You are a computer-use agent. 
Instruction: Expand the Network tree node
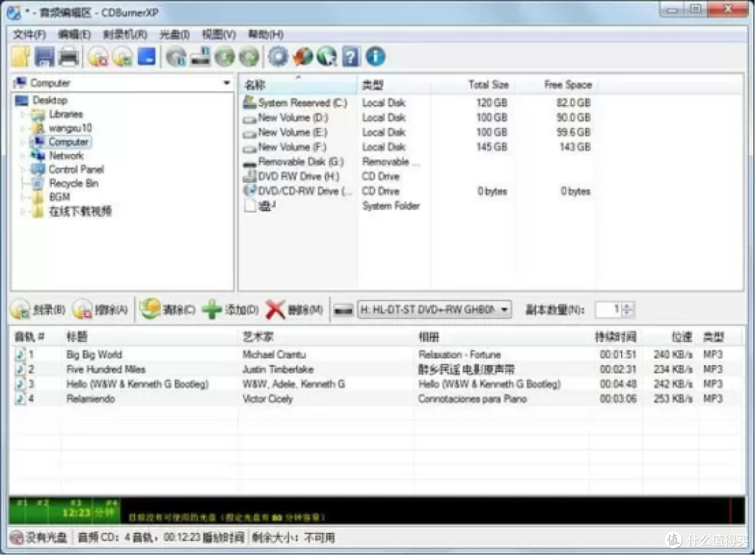22,156
